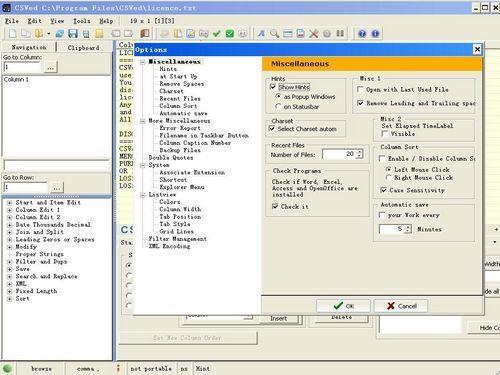500x375 pixels.
Task: Click the brown door Exit toolbar icon
Action: 145,33
